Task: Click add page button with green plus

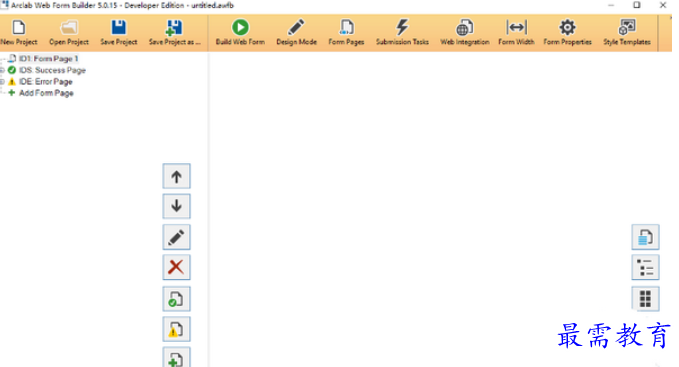Action: (x=176, y=357)
